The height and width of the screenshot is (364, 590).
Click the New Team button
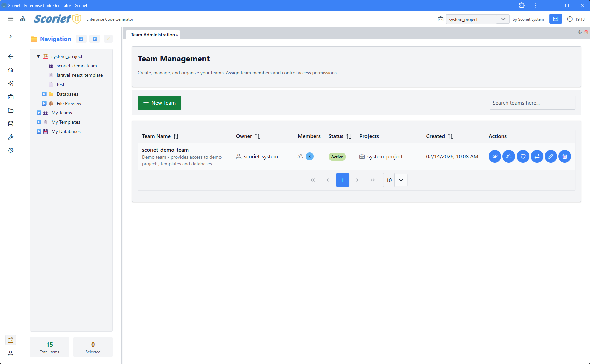click(x=159, y=103)
